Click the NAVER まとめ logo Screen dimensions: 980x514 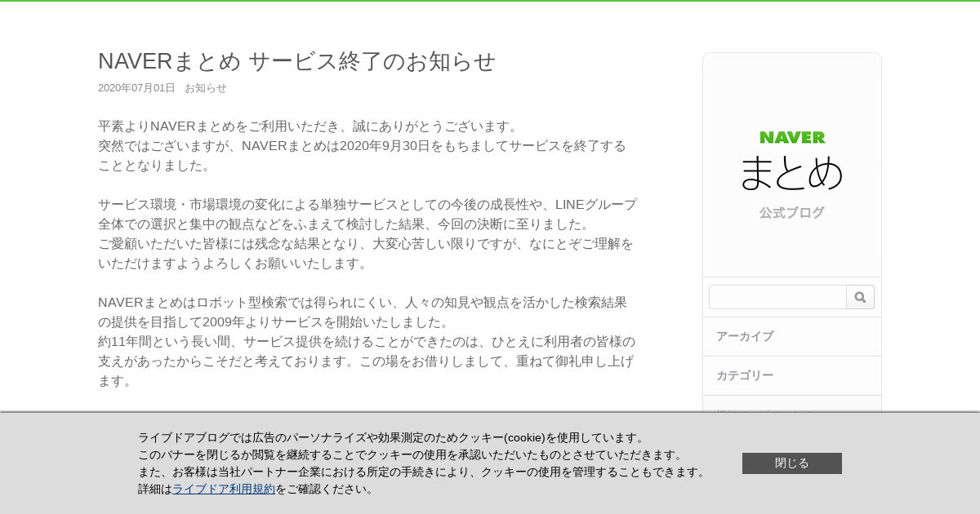[791, 161]
